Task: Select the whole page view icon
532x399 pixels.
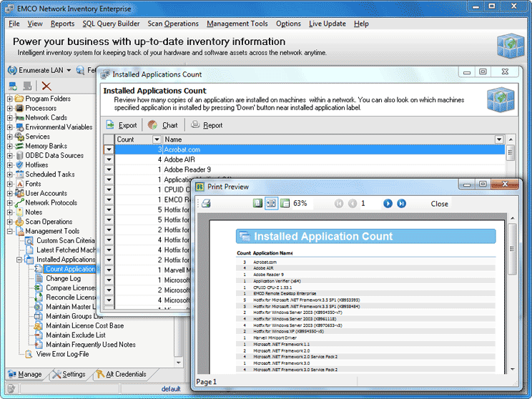Action: [x=257, y=204]
